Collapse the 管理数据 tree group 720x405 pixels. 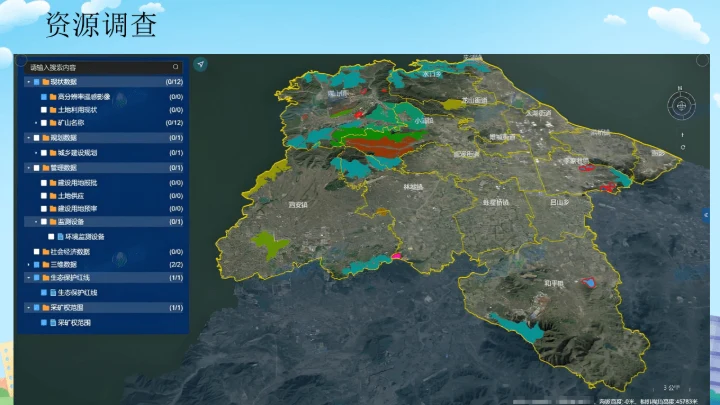pyautogui.click(x=27, y=167)
